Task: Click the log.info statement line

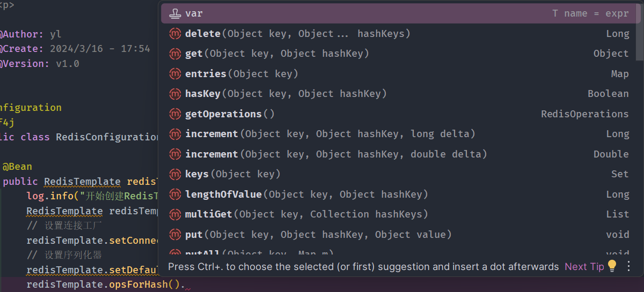Action: click(91, 196)
